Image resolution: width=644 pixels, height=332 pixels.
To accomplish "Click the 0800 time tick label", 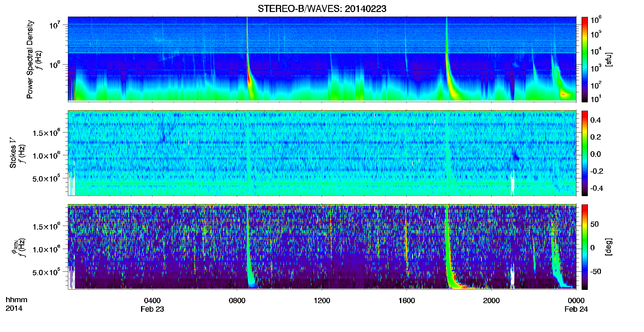I will tap(237, 301).
